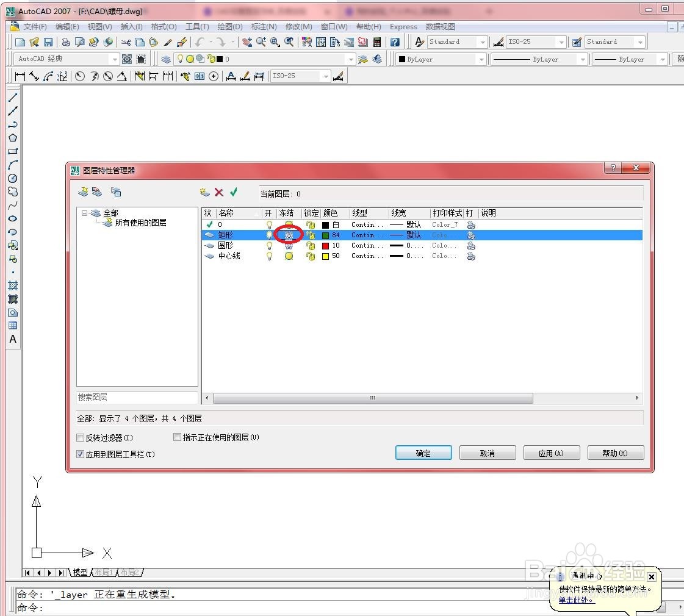The image size is (684, 616).
Task: Toggle the plot printer icon for layer 0
Action: tap(471, 224)
